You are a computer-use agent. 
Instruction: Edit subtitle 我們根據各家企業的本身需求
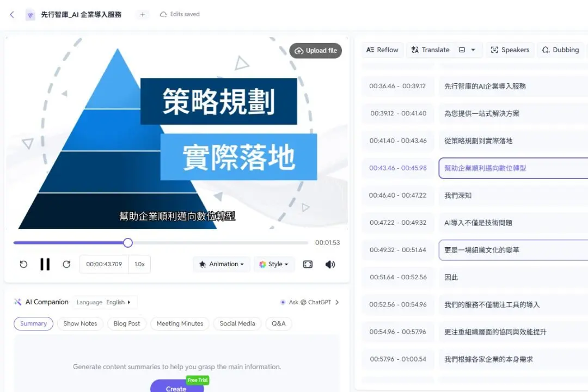[x=513, y=359]
